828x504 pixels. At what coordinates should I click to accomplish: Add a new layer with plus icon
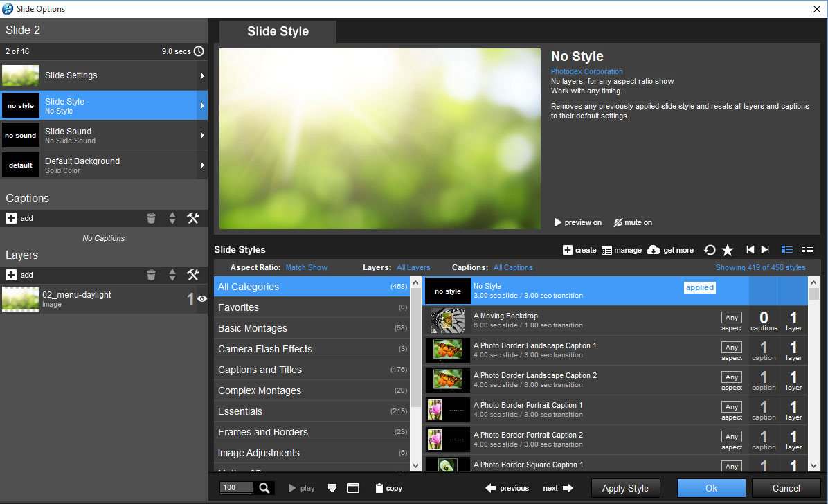click(11, 275)
